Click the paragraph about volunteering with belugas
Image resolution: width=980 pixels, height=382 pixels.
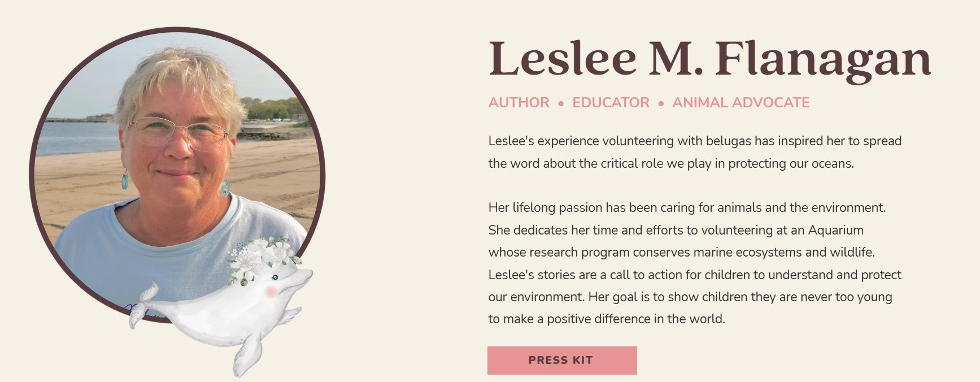click(695, 152)
